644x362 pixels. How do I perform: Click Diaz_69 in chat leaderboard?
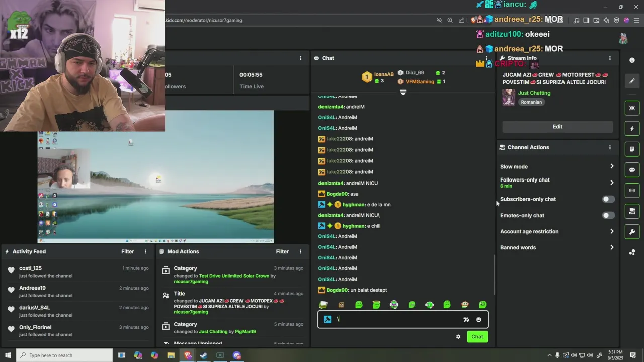(415, 73)
